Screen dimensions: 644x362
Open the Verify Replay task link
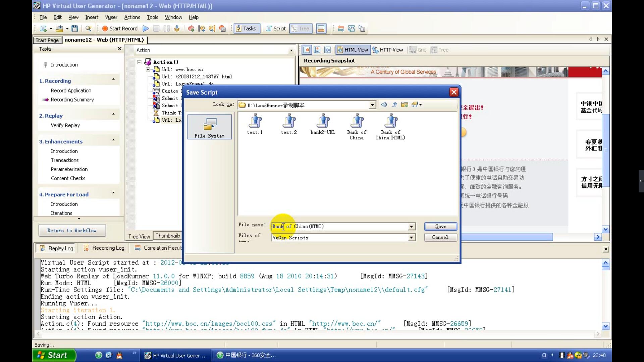[65, 125]
